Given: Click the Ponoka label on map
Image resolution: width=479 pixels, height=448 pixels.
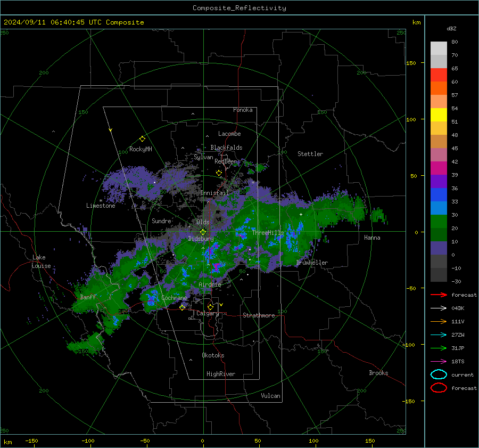Looking at the screenshot, I should pyautogui.click(x=243, y=110).
